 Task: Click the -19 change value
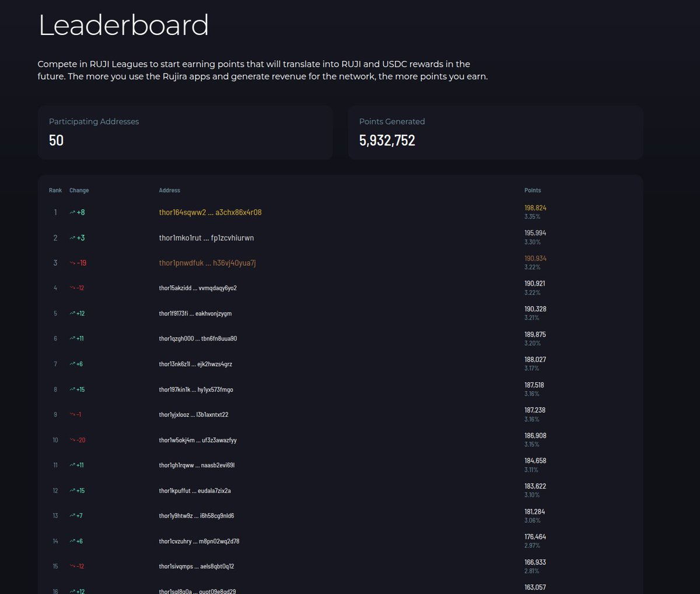point(82,263)
